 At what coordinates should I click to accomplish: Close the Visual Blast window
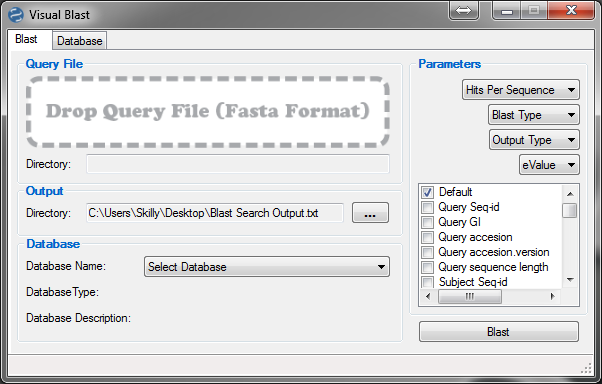tap(571, 10)
